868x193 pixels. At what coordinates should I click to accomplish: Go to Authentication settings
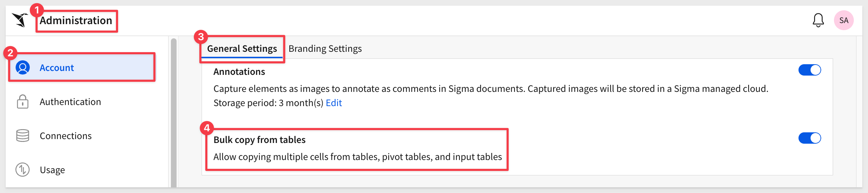(x=70, y=102)
